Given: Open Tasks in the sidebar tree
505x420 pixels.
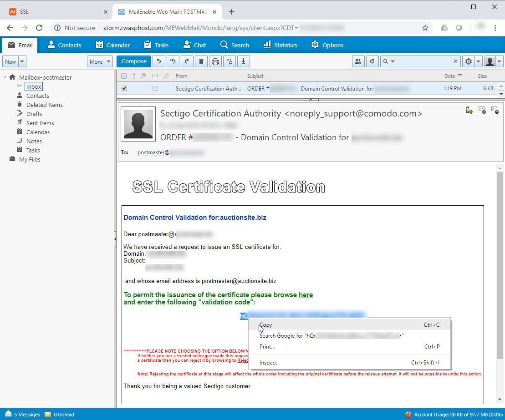Looking at the screenshot, I should [33, 150].
